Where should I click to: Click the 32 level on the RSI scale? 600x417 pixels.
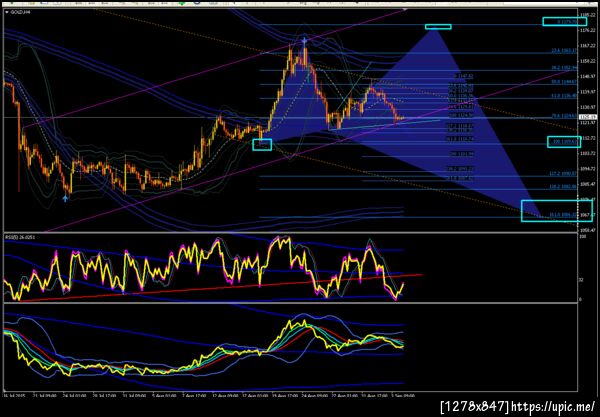581,280
